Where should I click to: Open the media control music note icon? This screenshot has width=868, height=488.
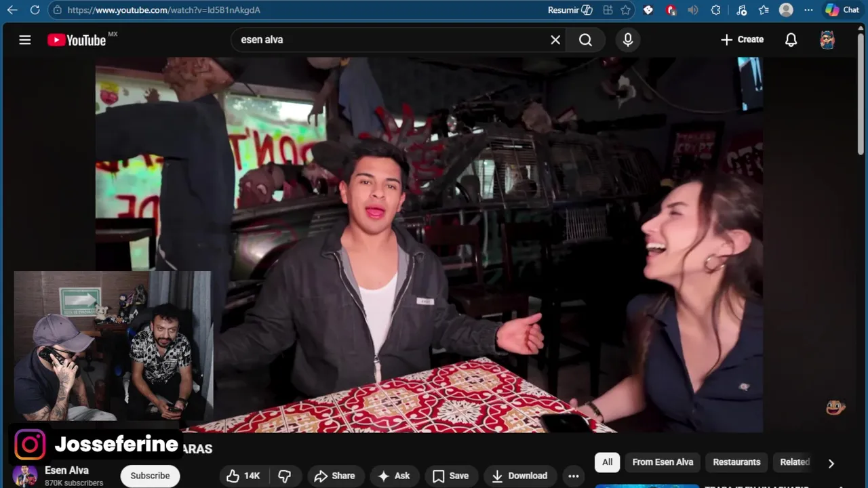[741, 10]
